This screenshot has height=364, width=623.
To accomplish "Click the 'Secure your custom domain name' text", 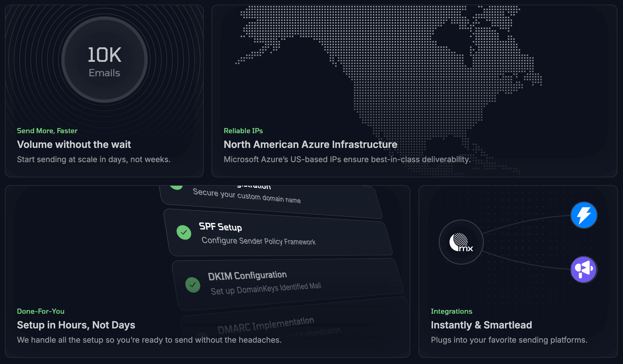I will pos(247,196).
